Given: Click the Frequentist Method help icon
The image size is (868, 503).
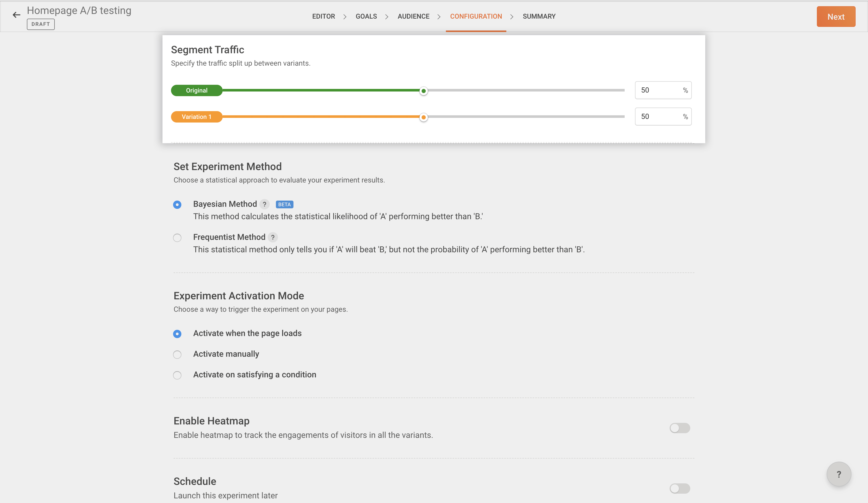Looking at the screenshot, I should (273, 237).
